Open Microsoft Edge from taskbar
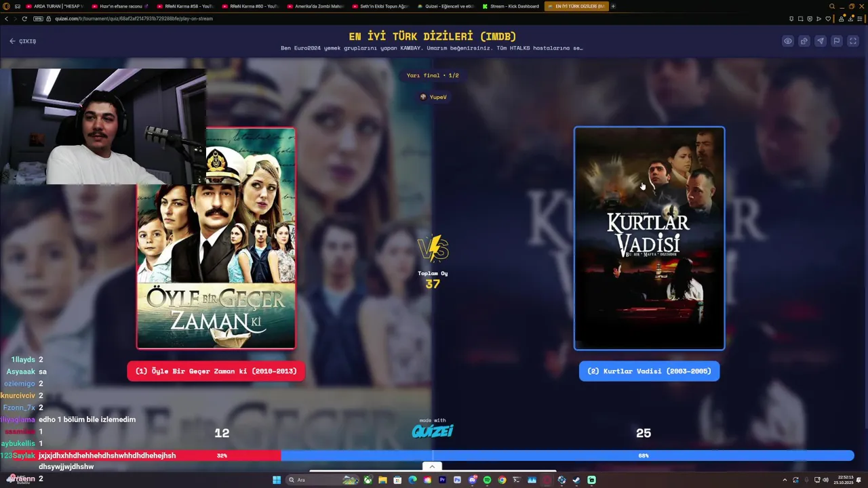Image resolution: width=868 pixels, height=488 pixels. 412,480
